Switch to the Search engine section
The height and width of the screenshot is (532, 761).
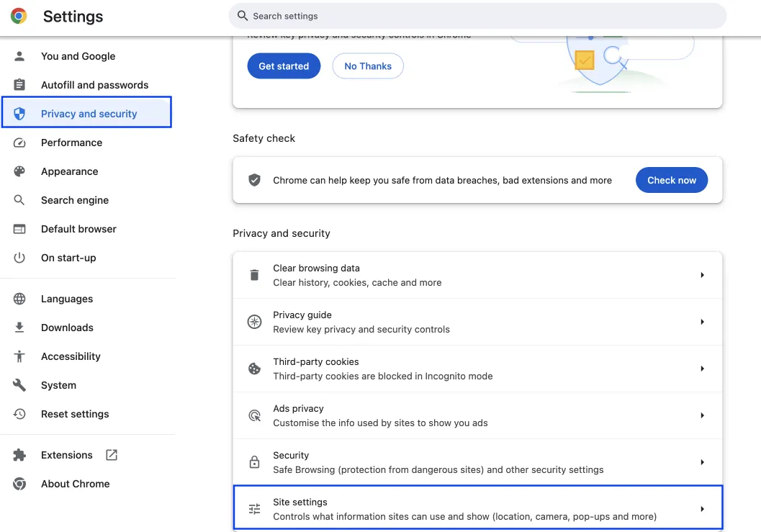pyautogui.click(x=75, y=200)
